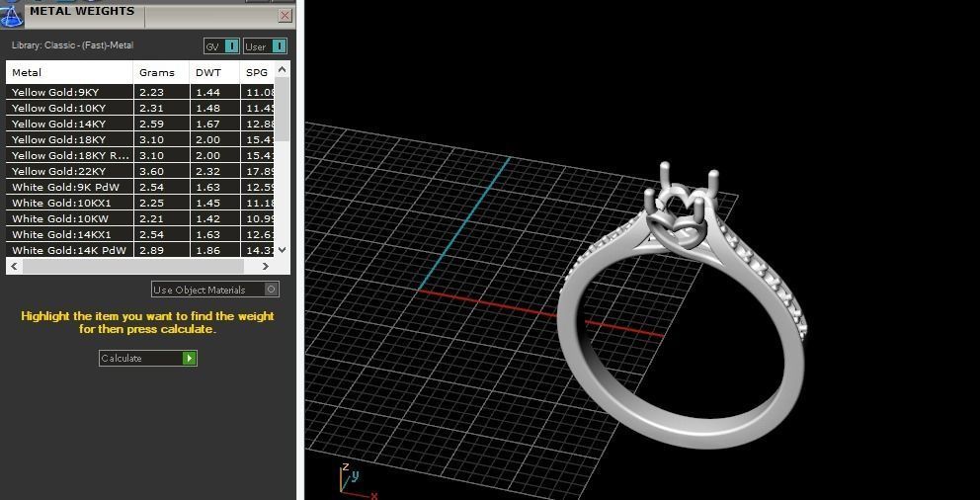Click the 2.23 grams value
Screen dimensions: 980x500
tap(151, 92)
